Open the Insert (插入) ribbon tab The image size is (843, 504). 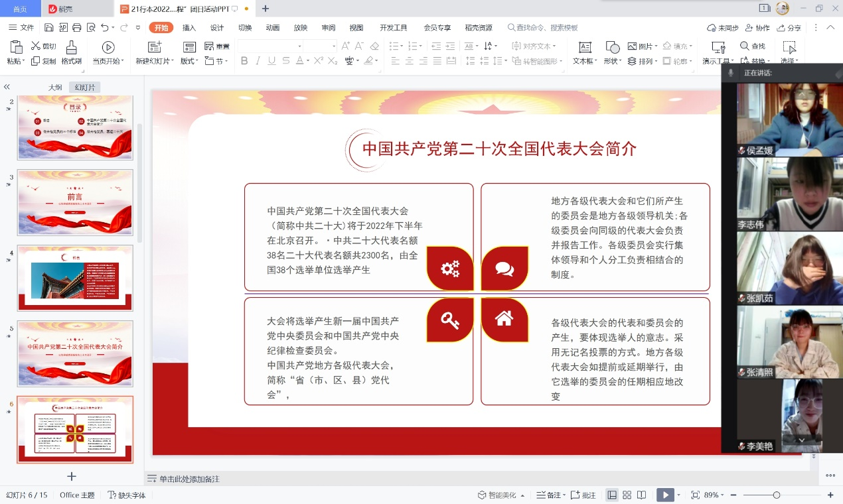[189, 27]
